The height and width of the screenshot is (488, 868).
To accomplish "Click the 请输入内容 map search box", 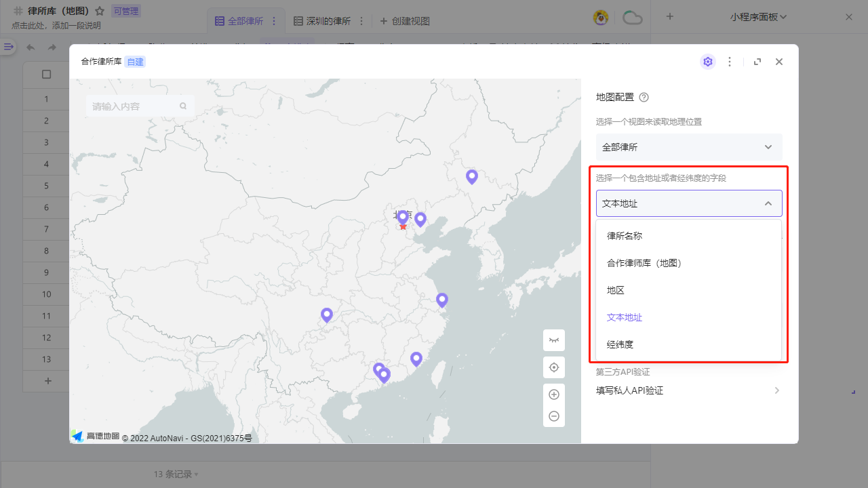I will (132, 106).
